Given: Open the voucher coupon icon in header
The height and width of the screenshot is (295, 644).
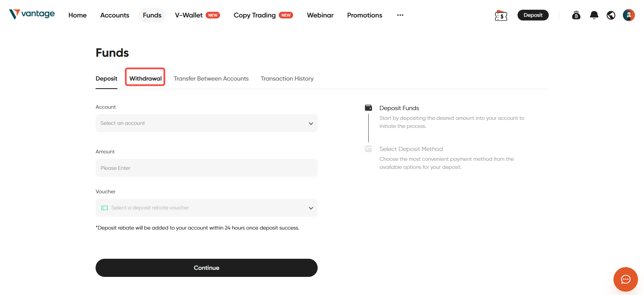Looking at the screenshot, I should point(501,15).
